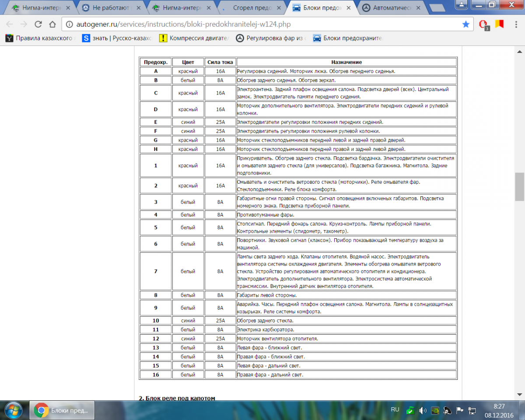Click the yellow bookmark extension icon
Viewport: 525px width, 420px height.
(x=499, y=24)
